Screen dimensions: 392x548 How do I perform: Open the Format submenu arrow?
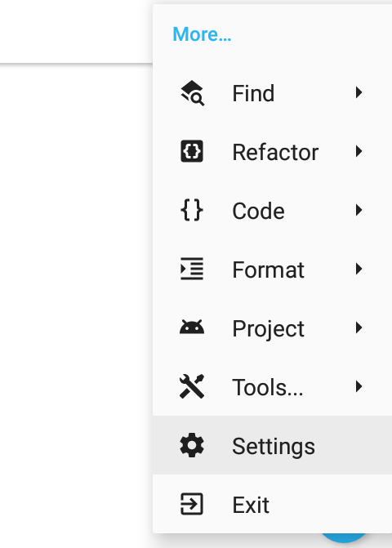tap(359, 269)
